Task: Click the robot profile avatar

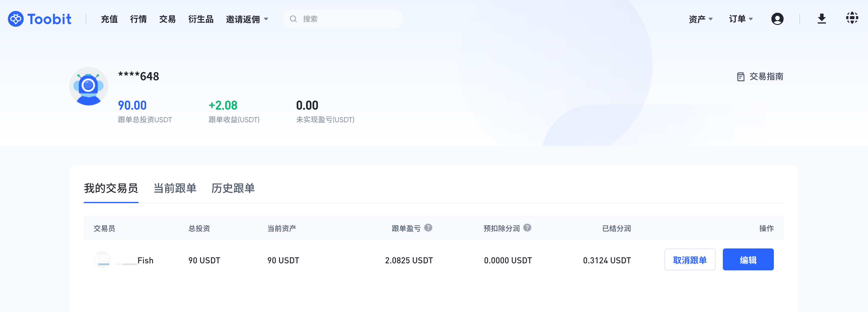Action: tap(89, 86)
